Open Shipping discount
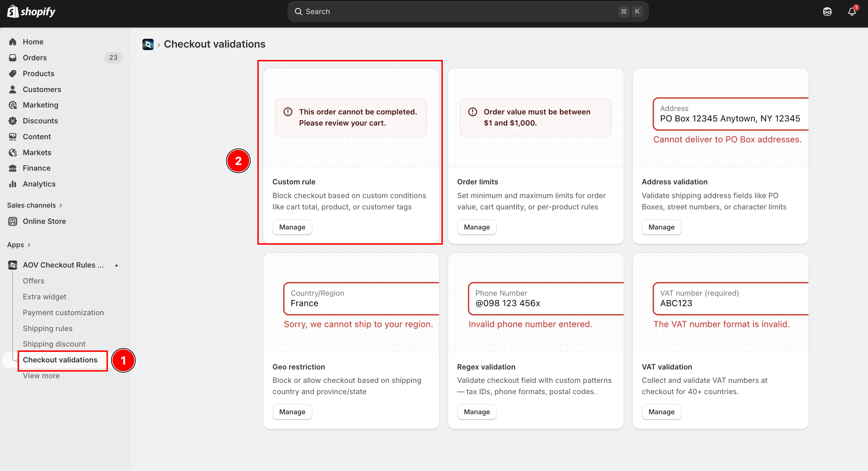The image size is (868, 471). tap(54, 344)
